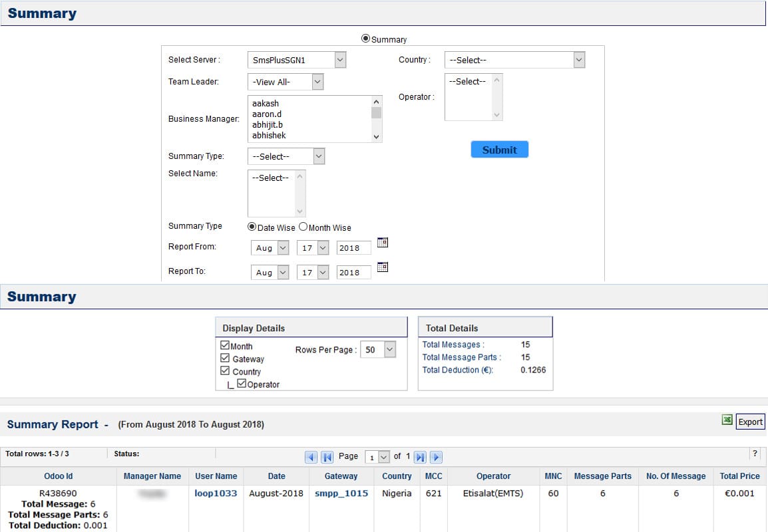Jump to the last page arrow
The height and width of the screenshot is (532, 768).
click(420, 457)
